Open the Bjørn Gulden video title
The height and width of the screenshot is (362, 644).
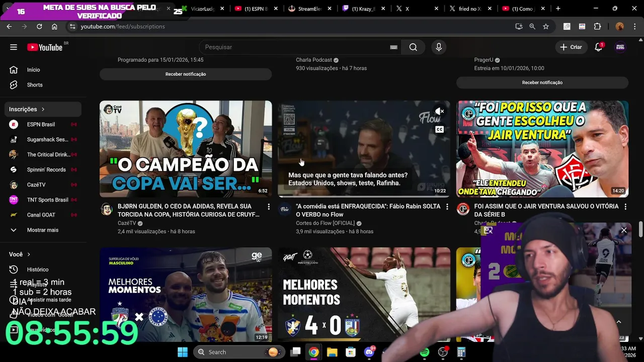[x=189, y=211]
